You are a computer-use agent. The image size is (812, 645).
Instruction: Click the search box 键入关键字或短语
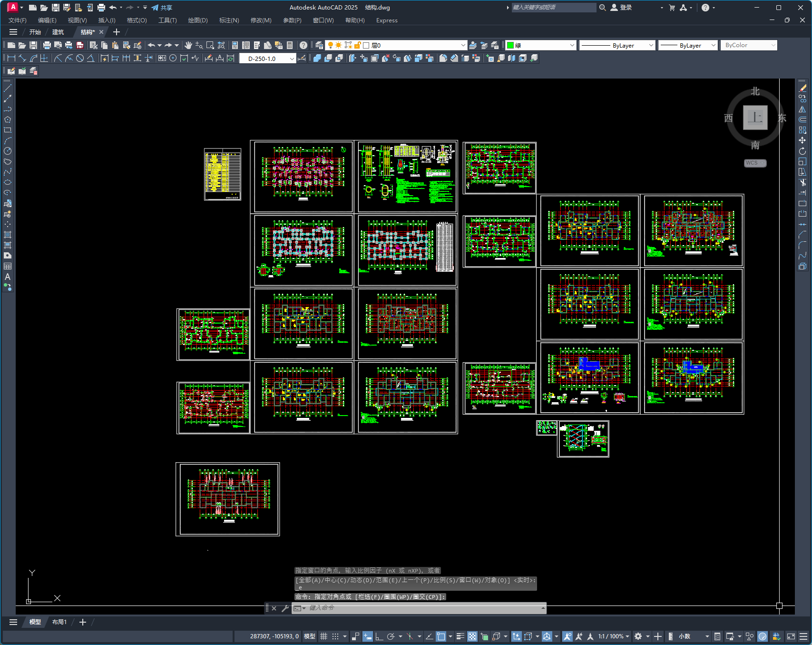[554, 8]
